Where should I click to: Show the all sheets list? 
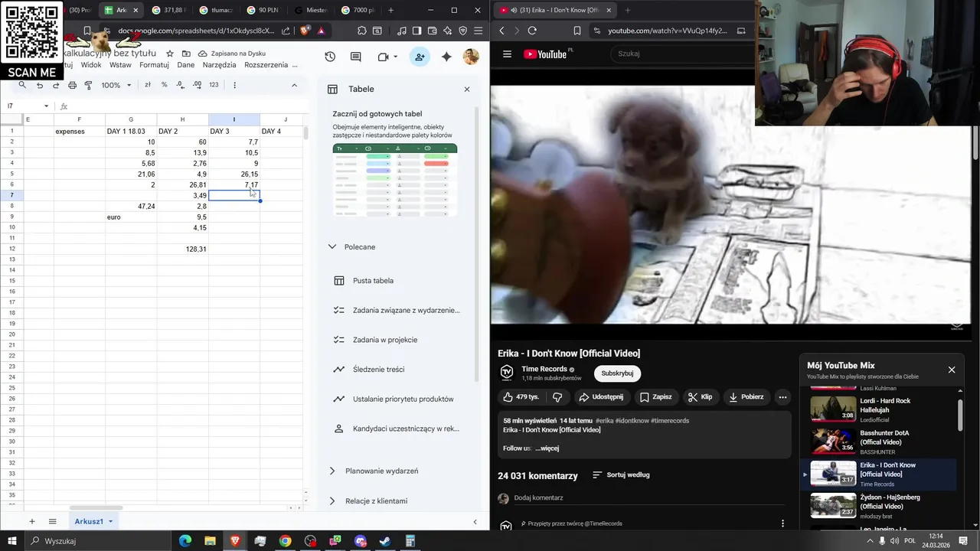point(53,521)
